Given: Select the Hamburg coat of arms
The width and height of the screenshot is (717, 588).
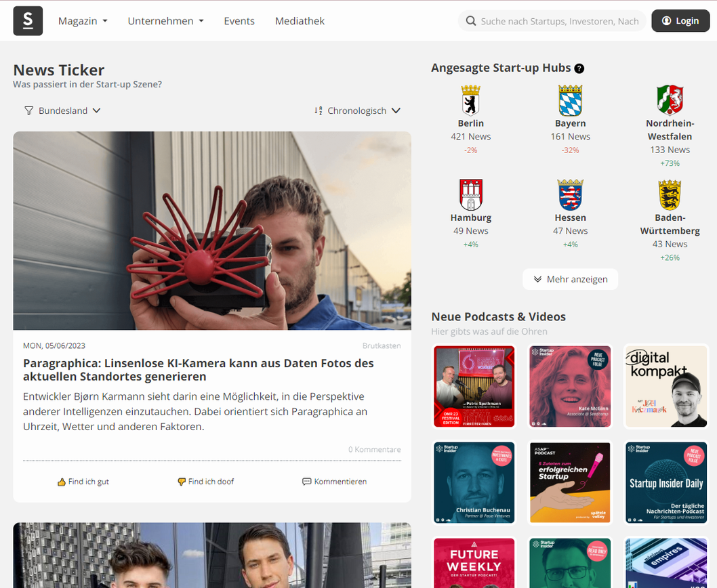Looking at the screenshot, I should click(x=470, y=195).
